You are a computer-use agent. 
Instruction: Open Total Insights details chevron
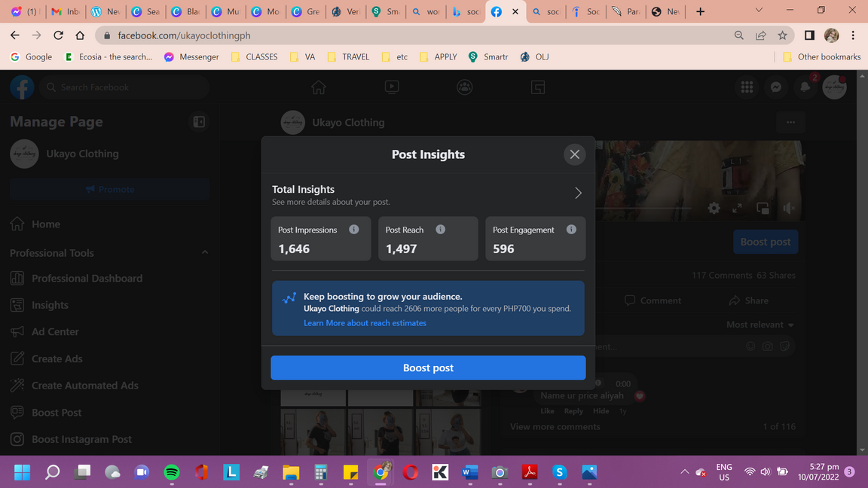click(578, 193)
